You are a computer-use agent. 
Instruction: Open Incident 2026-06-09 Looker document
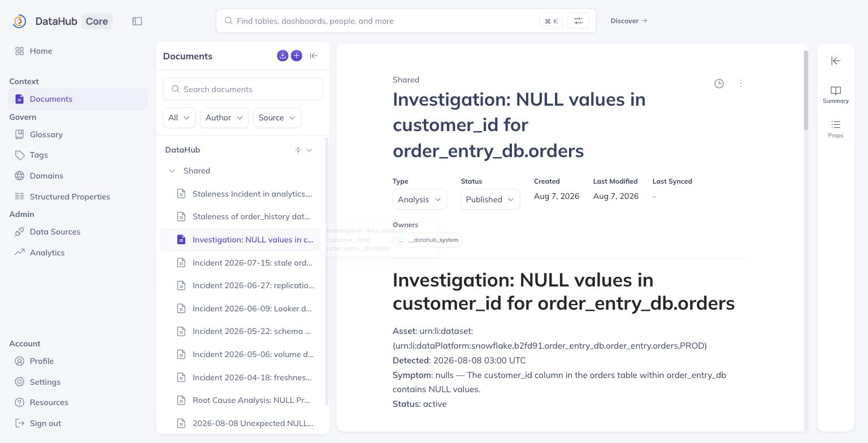coord(240,309)
